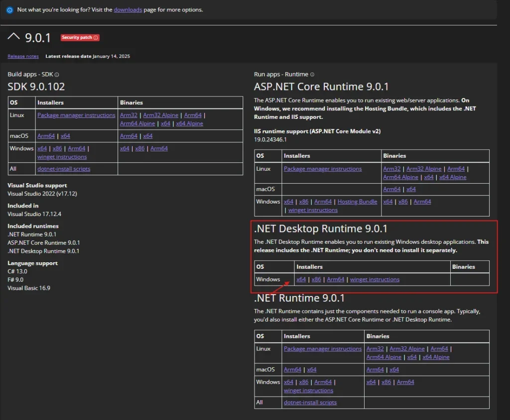Open winget instructions under the SDK table
Viewport: 510px width, 420px height.
tap(61, 156)
